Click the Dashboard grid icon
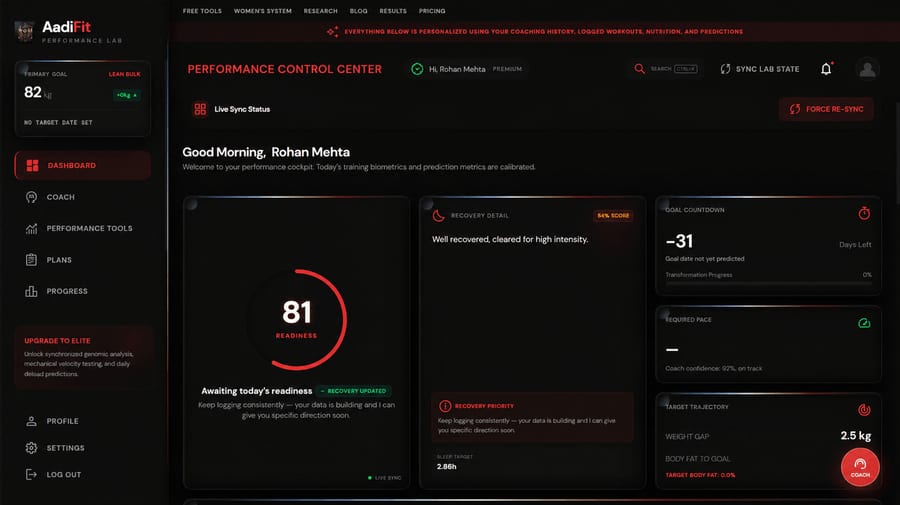Screen dimensions: 900x505 point(32,165)
